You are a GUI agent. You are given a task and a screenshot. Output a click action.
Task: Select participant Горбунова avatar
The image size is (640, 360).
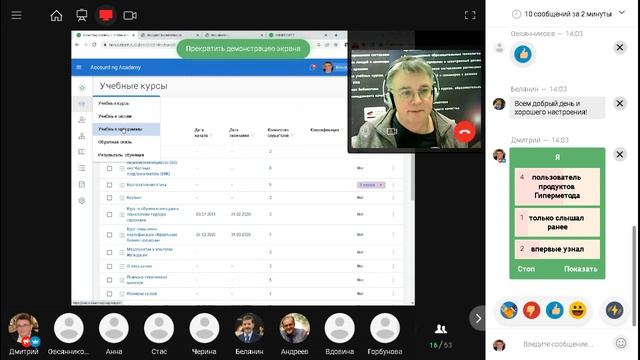[384, 328]
